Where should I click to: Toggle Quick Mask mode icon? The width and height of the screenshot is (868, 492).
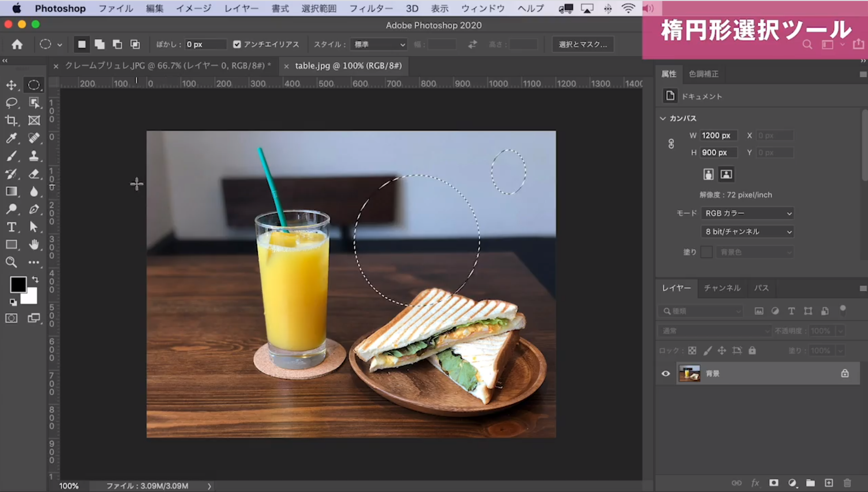(x=12, y=318)
